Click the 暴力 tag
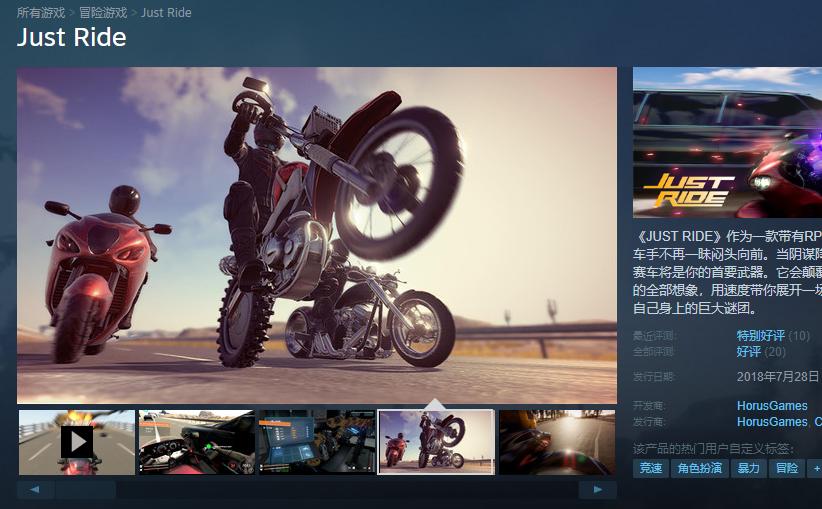822x509 pixels. coord(748,468)
